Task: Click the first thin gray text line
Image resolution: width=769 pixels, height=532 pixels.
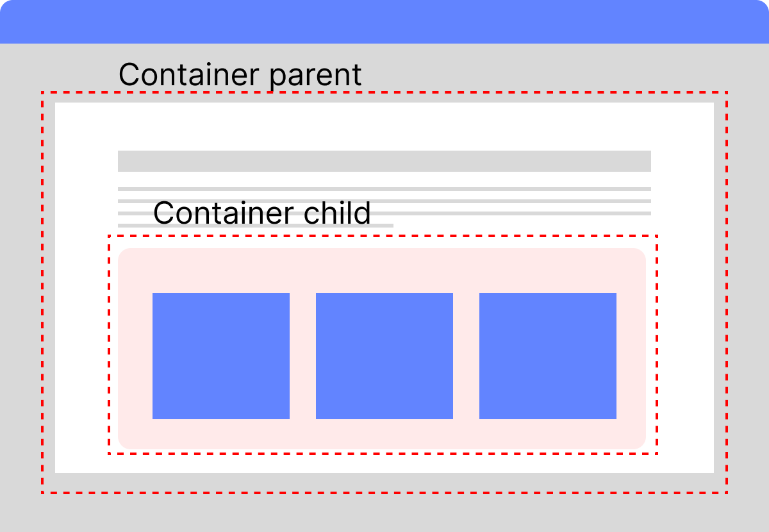Action: click(x=384, y=189)
